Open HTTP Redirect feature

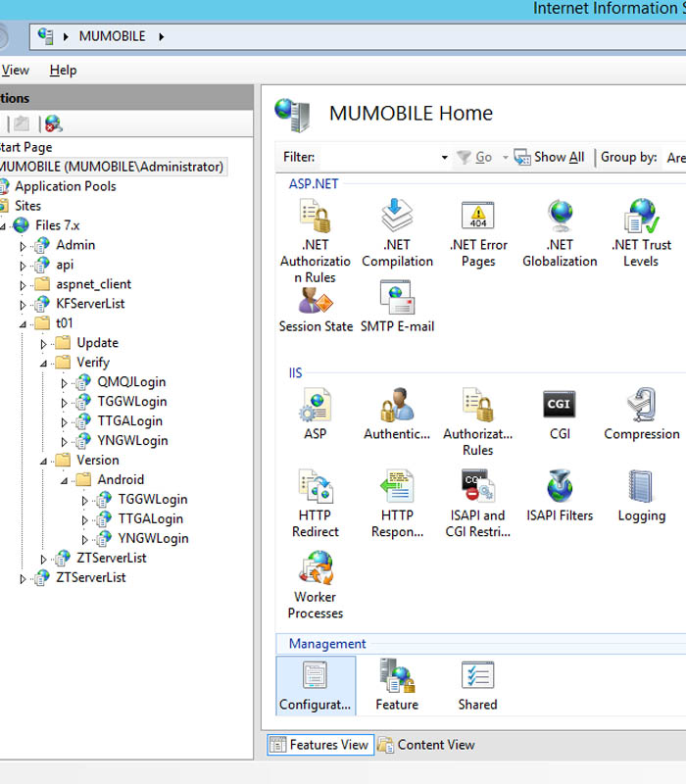click(315, 503)
